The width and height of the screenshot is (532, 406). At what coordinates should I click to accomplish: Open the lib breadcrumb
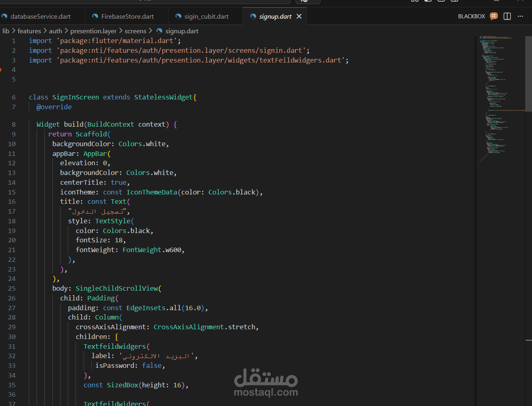click(6, 31)
